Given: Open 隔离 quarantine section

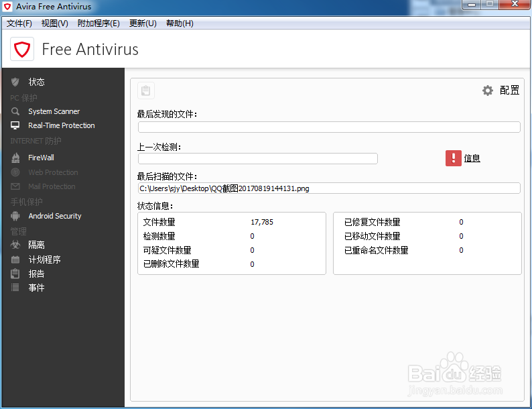Looking at the screenshot, I should (x=37, y=245).
